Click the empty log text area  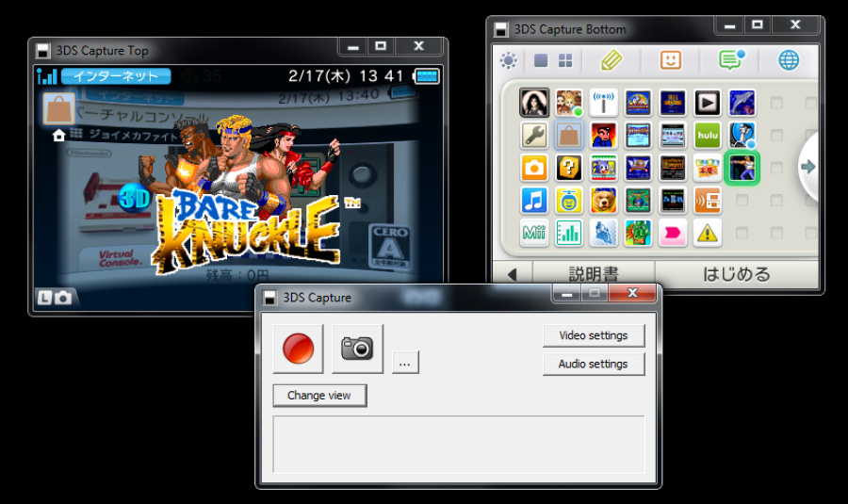(x=459, y=445)
